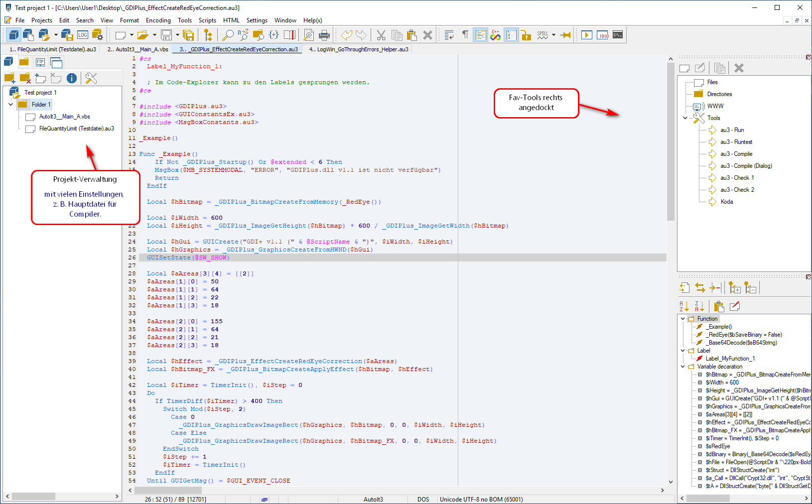Open the FTP tab icon in left panel

coord(40,62)
